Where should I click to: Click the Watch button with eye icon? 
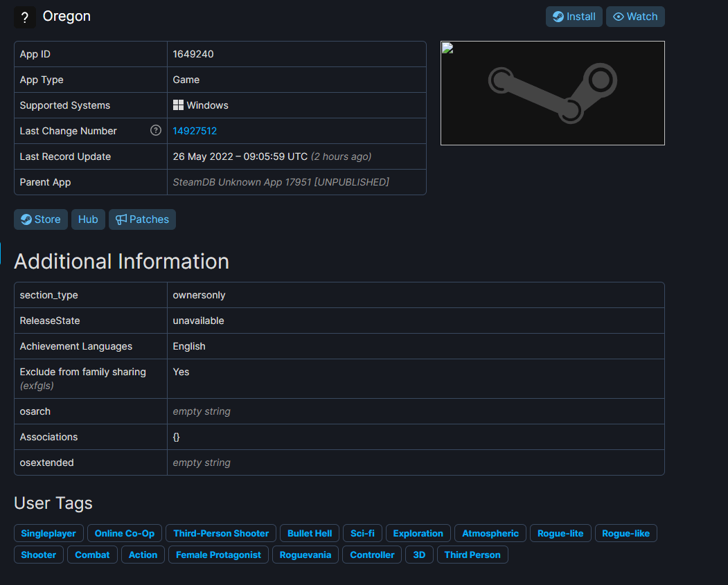point(635,17)
